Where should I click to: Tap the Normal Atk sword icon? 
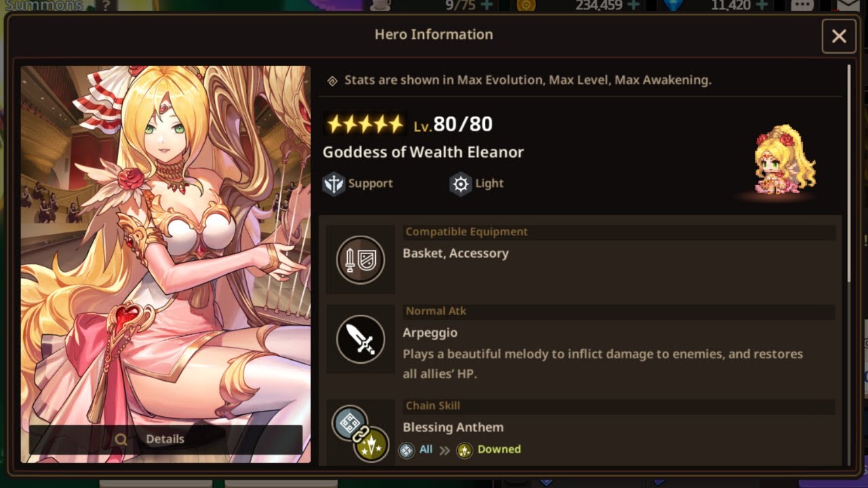point(361,339)
